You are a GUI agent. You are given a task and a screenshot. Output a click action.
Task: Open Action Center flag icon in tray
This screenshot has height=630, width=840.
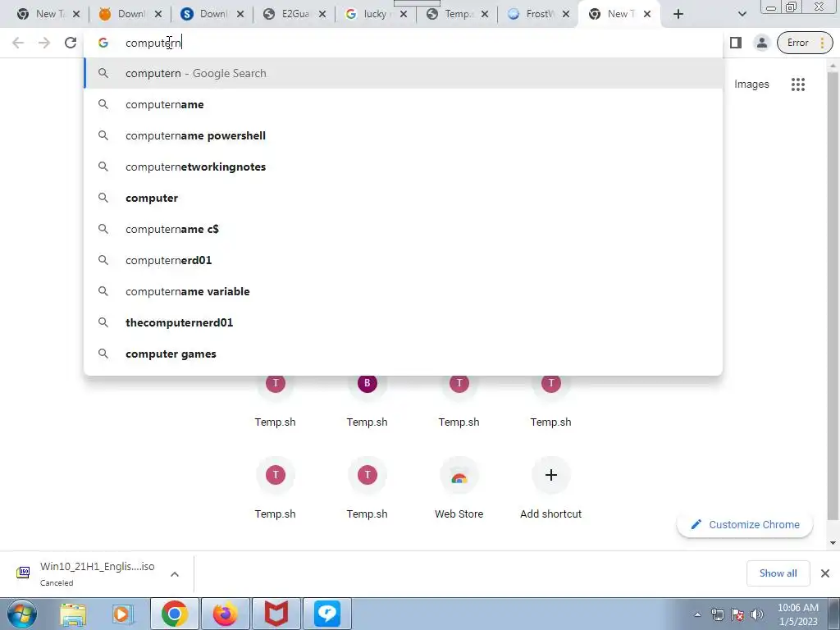(x=737, y=614)
